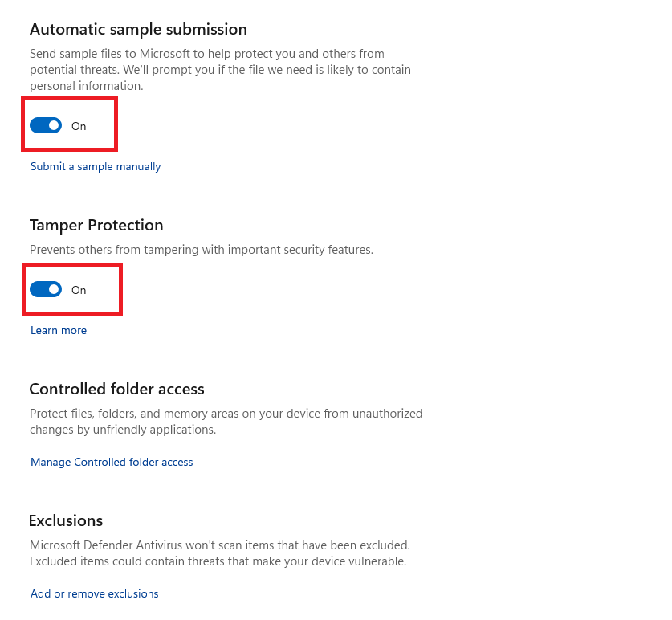Image resolution: width=672 pixels, height=620 pixels.
Task: Click "We'll prompt you" text line
Action: pos(220,70)
